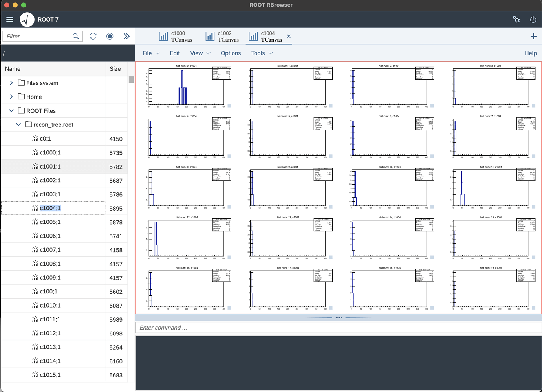The height and width of the screenshot is (392, 542).
Task: Click the histogram icon beside c0;1
Action: 35,138
